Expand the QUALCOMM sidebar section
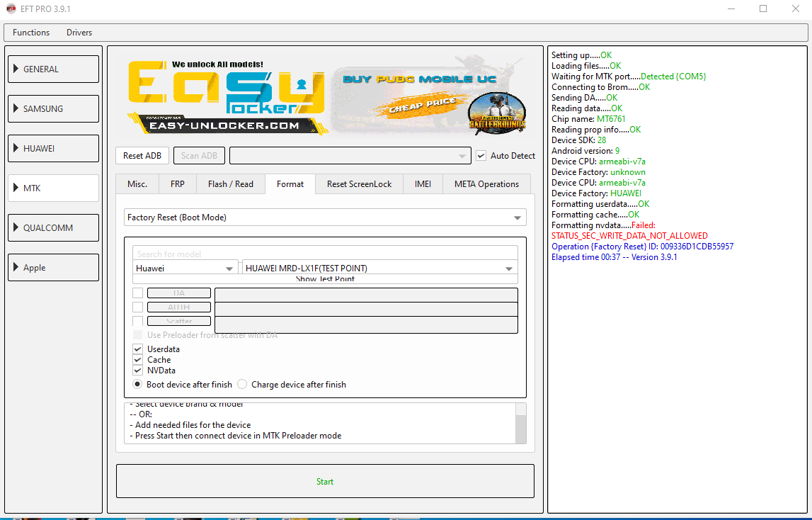Screen dimensions: 812x520 53,227
